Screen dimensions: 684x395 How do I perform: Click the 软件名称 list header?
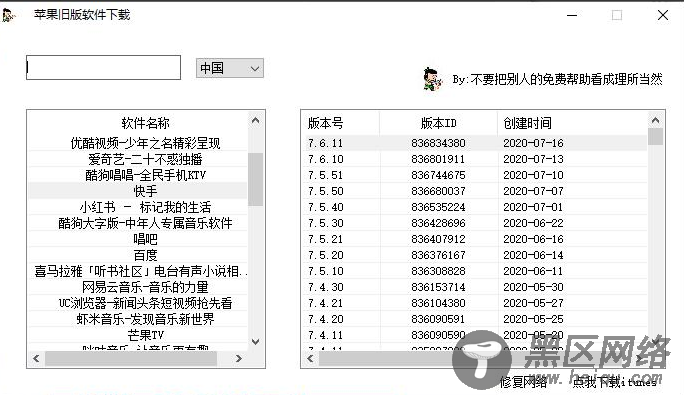[x=145, y=123]
